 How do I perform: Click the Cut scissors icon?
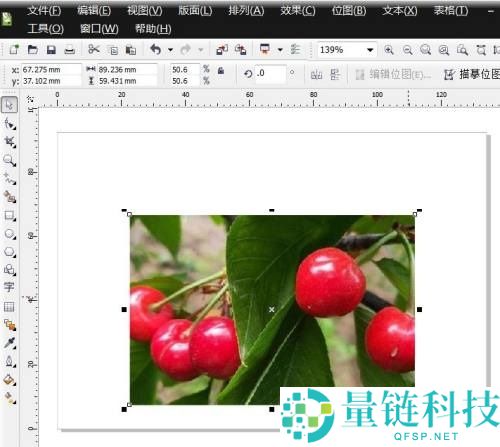[94, 49]
